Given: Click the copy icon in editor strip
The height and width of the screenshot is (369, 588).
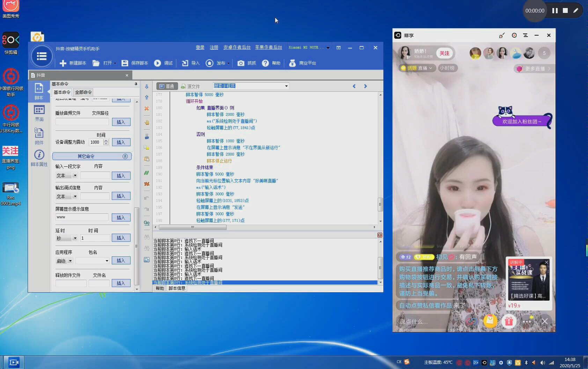Looking at the screenshot, I should click(x=147, y=148).
